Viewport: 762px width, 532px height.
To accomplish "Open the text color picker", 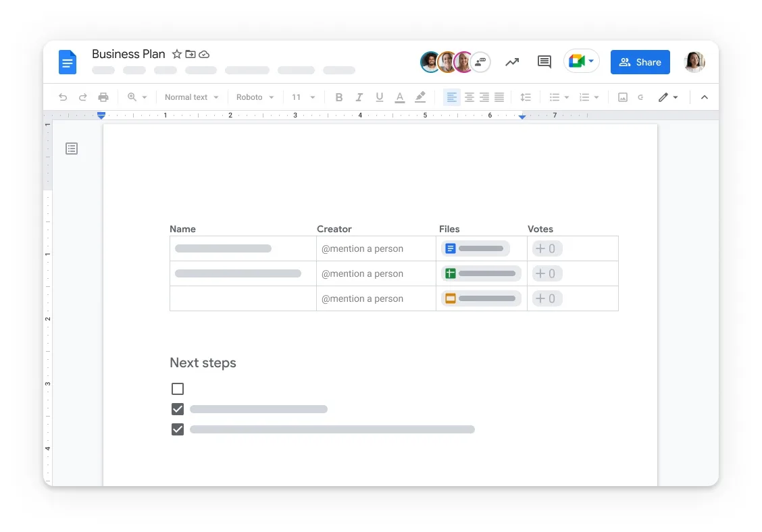I will click(x=399, y=97).
